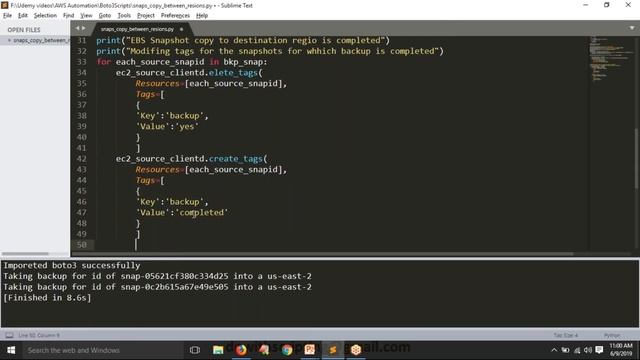Click the editor horizontal scrollbar
This screenshot has height=360, width=640.
[322, 254]
